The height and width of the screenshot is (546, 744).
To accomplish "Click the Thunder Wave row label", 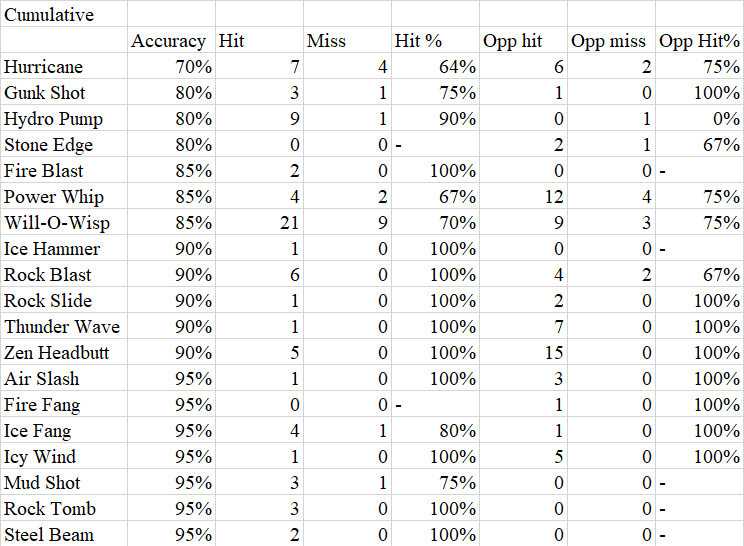I will (62, 327).
